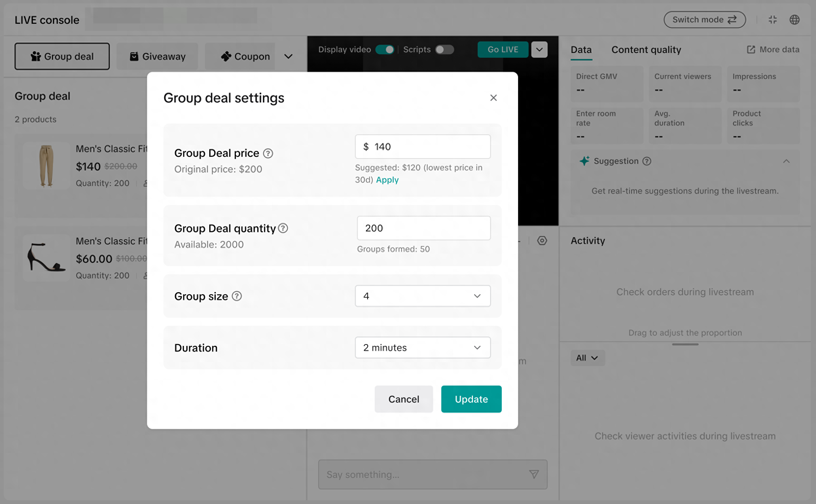Click the Product clicks data card

[x=763, y=126]
